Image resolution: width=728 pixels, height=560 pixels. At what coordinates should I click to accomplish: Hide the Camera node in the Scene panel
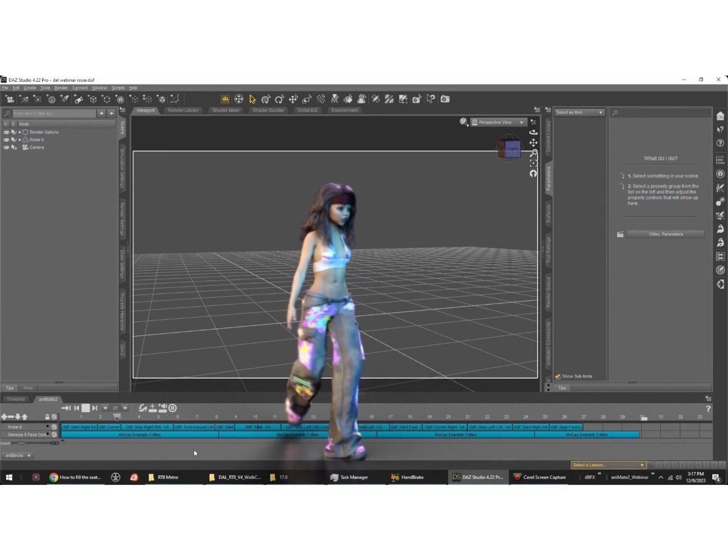pyautogui.click(x=6, y=147)
